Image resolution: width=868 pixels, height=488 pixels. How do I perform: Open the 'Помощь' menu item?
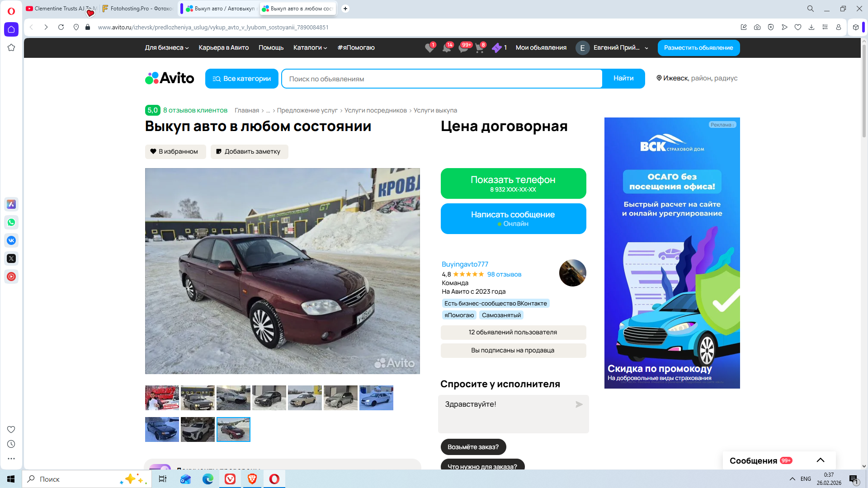(271, 48)
